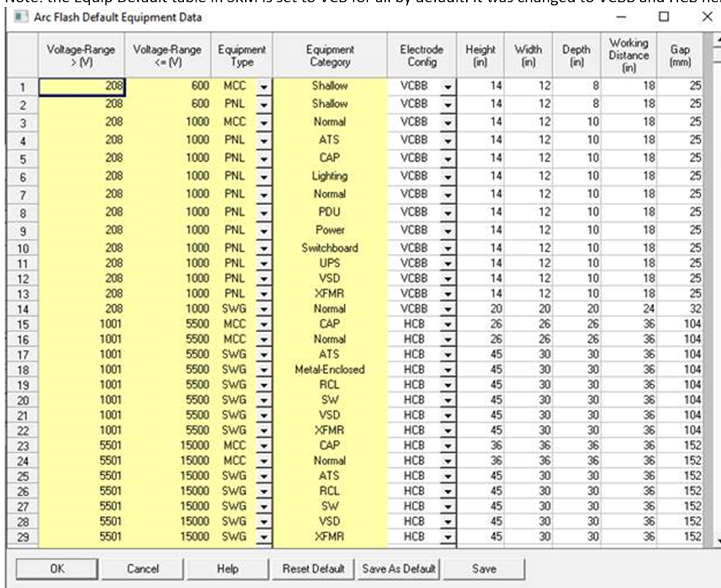
Task: Click the Equipment Category column header
Action: tap(330, 55)
